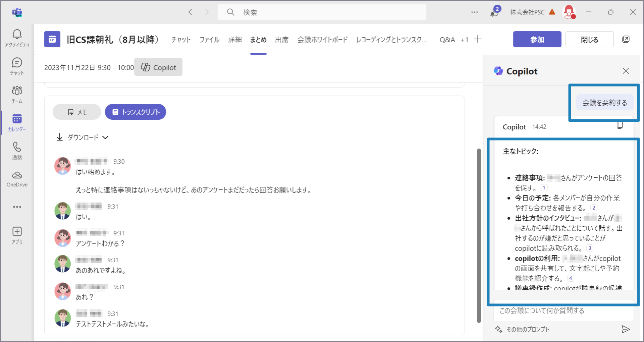644x342 pixels.
Task: Select the トランスクリプト view toggle
Action: click(136, 112)
